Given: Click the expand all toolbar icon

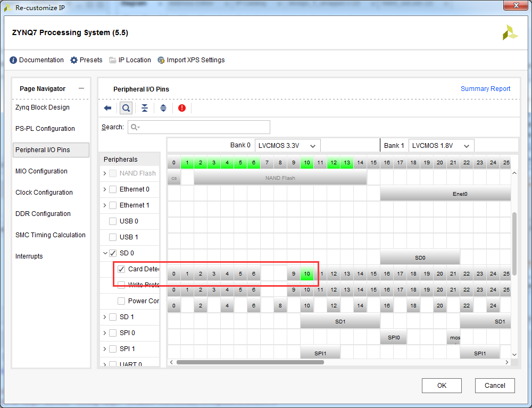Looking at the screenshot, I should tap(163, 108).
